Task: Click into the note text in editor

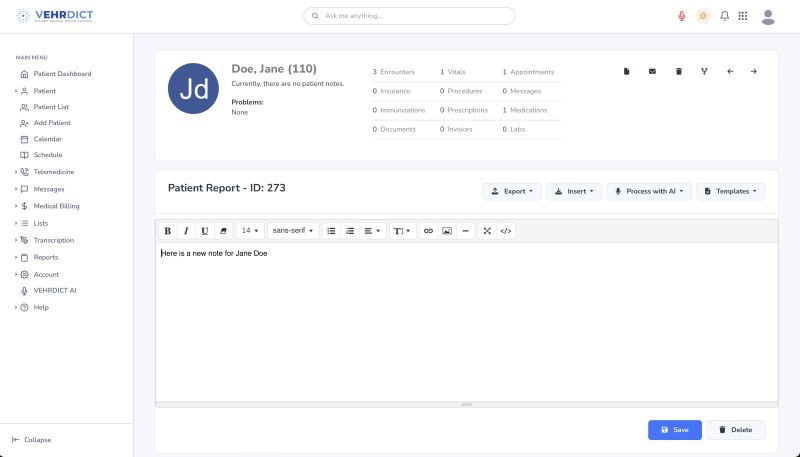Action: tap(214, 253)
